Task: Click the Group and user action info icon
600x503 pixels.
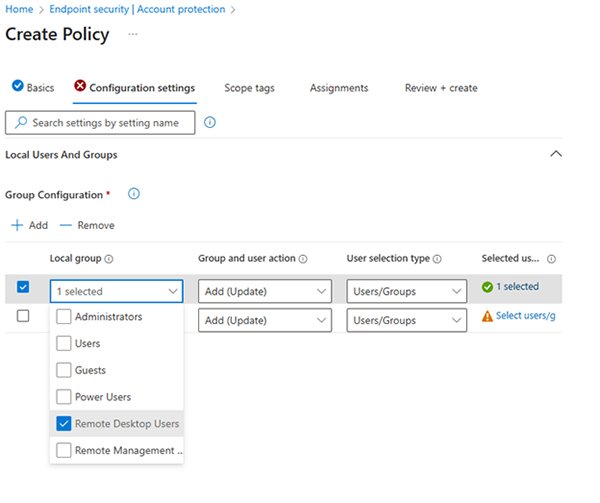Action: click(x=303, y=259)
